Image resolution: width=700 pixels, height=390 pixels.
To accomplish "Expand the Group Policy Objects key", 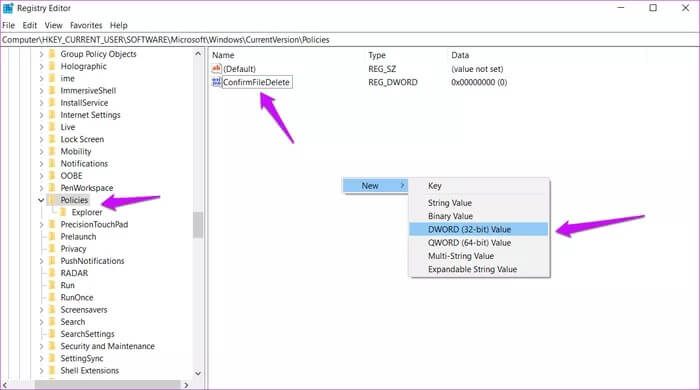I will click(x=41, y=54).
